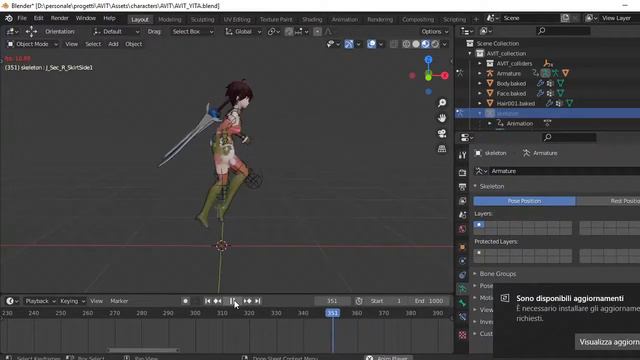This screenshot has width=640, height=360.
Task: Pause the animation playback
Action: (232, 301)
